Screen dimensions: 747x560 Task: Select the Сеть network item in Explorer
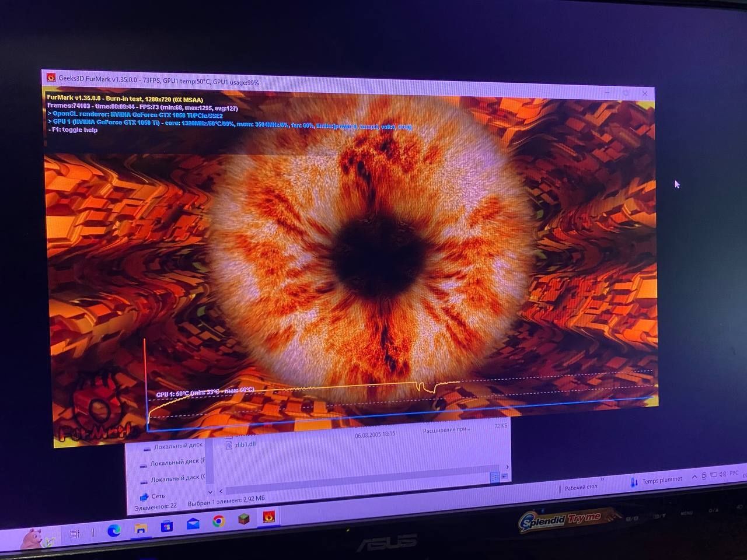point(153,496)
